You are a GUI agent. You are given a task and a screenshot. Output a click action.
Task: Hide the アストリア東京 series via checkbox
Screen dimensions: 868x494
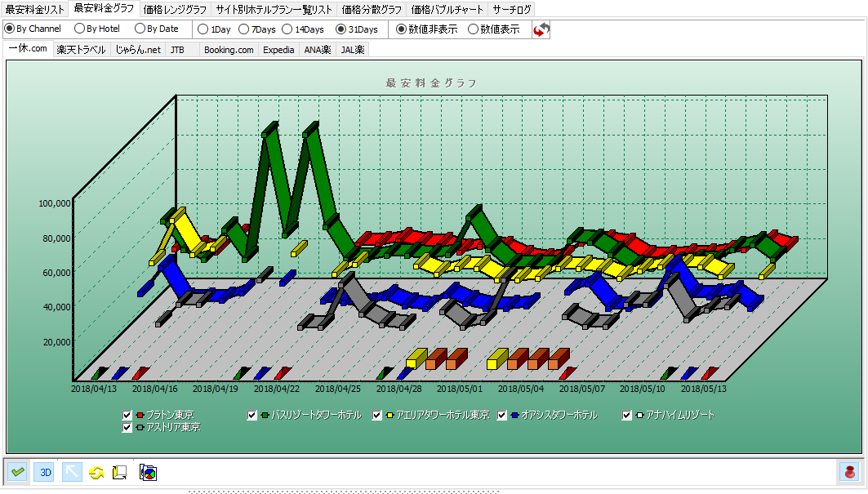[127, 427]
